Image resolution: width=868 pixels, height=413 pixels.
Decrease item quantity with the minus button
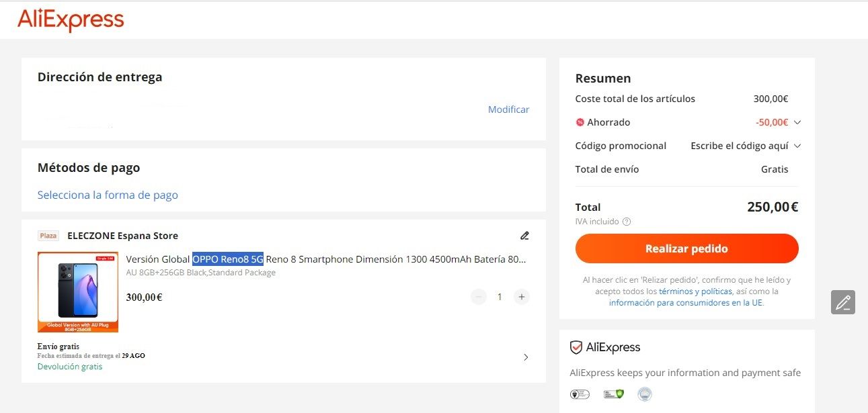tap(478, 297)
